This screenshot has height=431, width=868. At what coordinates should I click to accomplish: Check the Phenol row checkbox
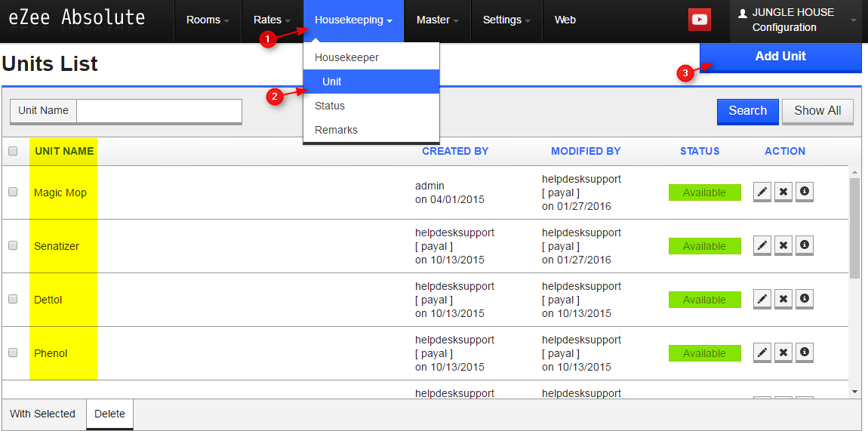(x=13, y=352)
